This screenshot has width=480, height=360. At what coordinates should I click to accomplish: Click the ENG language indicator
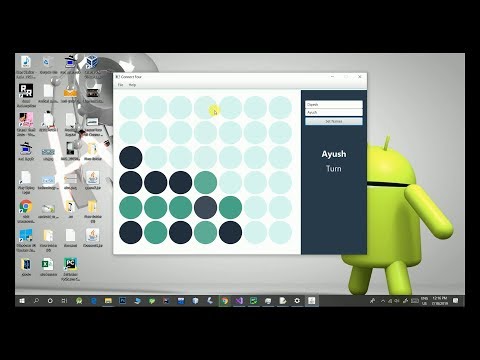click(424, 301)
